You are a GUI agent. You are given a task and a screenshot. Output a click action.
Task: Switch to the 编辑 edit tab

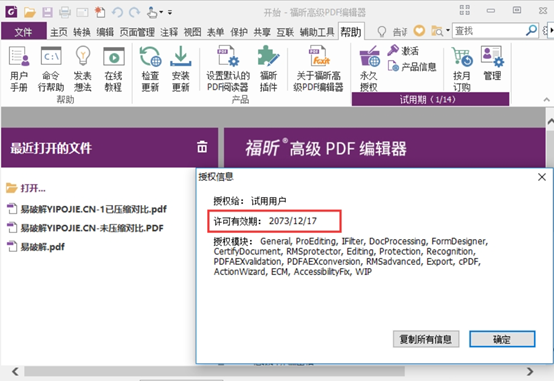[105, 32]
